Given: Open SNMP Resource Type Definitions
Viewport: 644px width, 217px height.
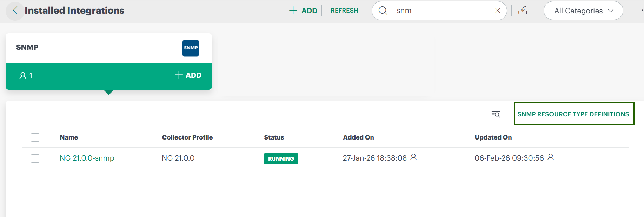Looking at the screenshot, I should (573, 114).
